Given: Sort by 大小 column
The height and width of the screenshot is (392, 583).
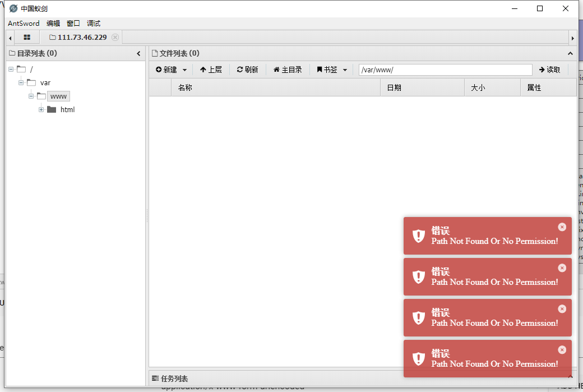Looking at the screenshot, I should [x=492, y=87].
